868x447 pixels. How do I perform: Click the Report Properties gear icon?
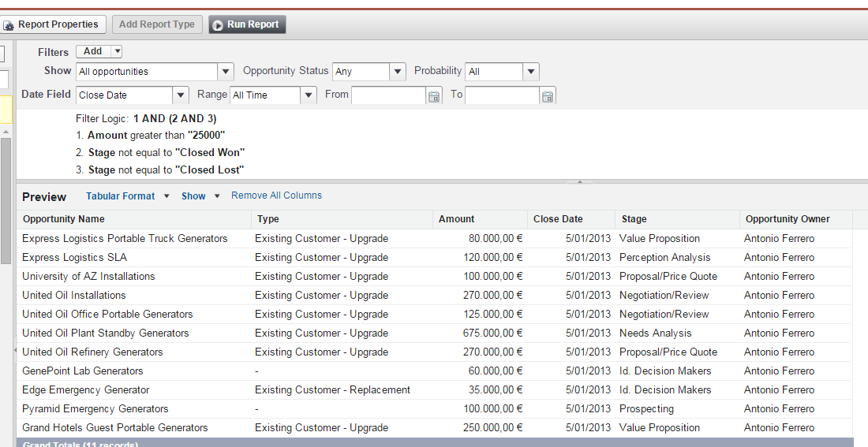pos(9,25)
